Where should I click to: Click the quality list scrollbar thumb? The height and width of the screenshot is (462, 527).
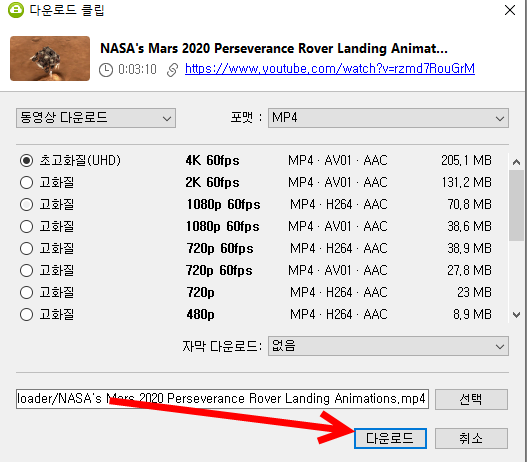coord(516,205)
